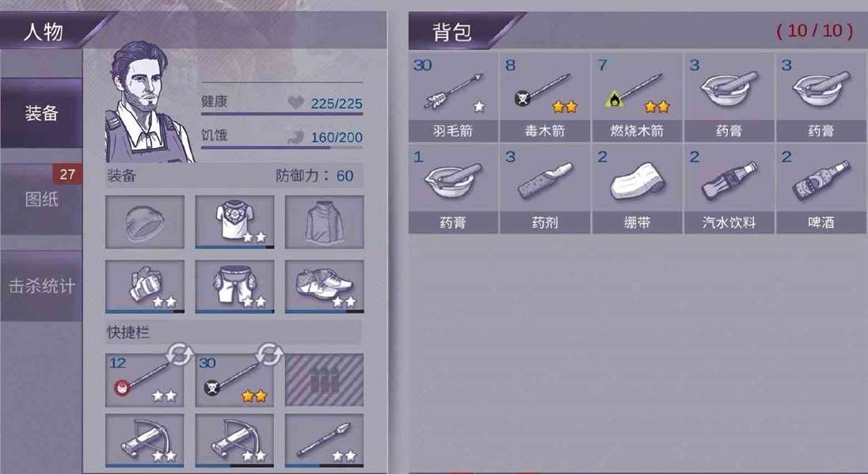Viewport: 868px width, 474px height.
Task: Select the 绷带 bandage item
Action: (637, 190)
